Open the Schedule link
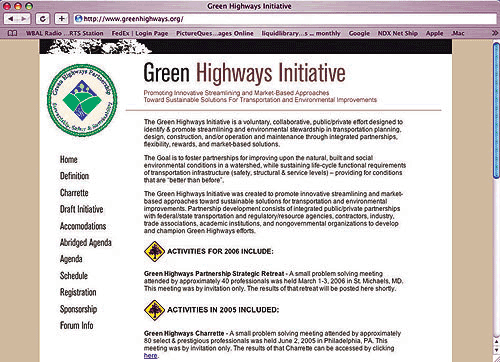Screen dimensions: 500x362 click(x=74, y=276)
